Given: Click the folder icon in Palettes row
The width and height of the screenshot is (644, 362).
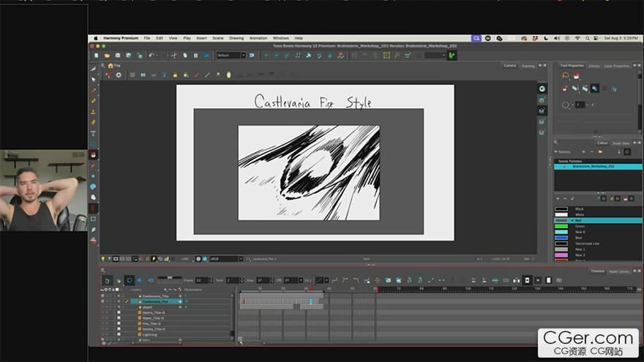Looking at the screenshot, I should pyautogui.click(x=600, y=152).
